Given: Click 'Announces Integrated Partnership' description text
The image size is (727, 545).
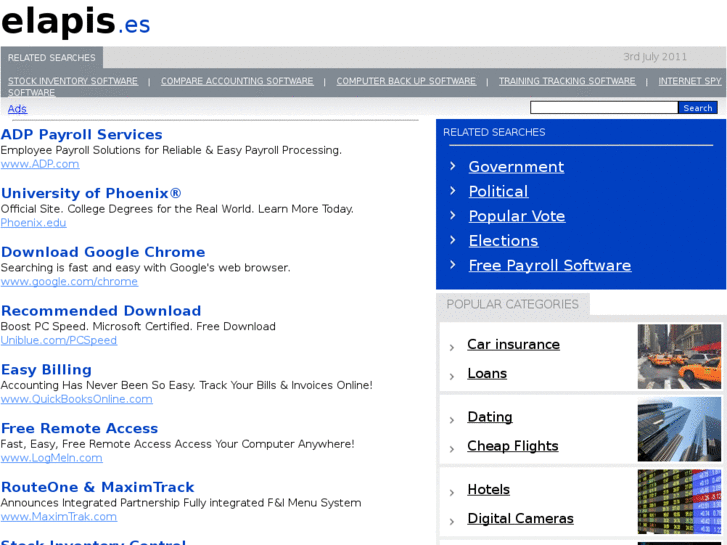Looking at the screenshot, I should point(181,503).
